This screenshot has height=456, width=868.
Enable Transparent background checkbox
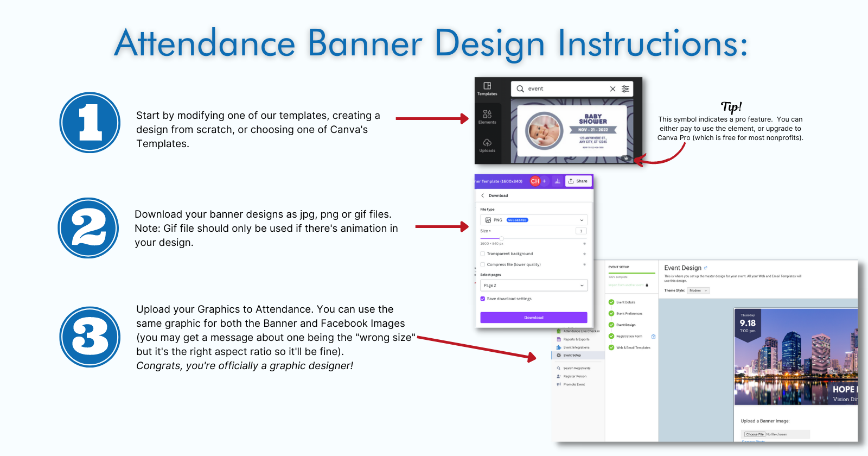click(x=483, y=254)
